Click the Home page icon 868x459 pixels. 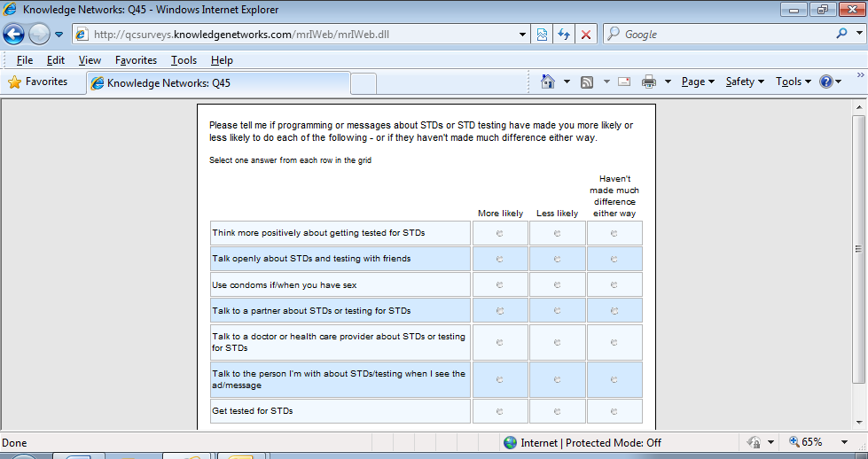[547, 82]
